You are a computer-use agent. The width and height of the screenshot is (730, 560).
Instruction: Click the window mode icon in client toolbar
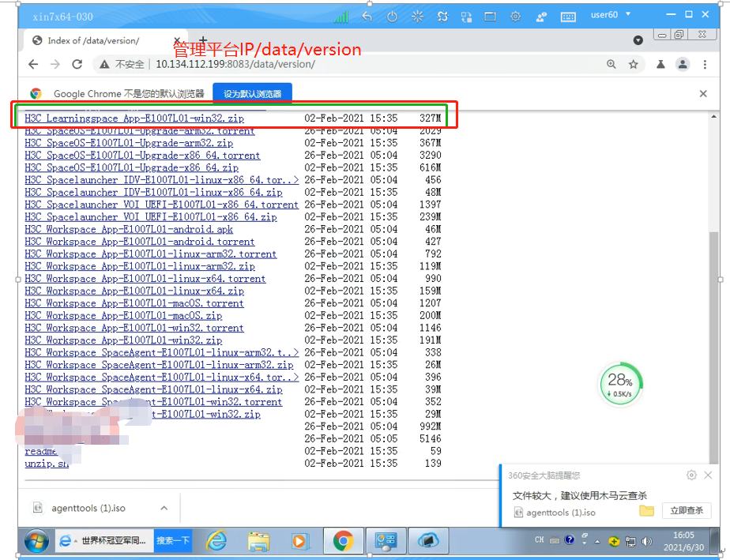pos(491,17)
